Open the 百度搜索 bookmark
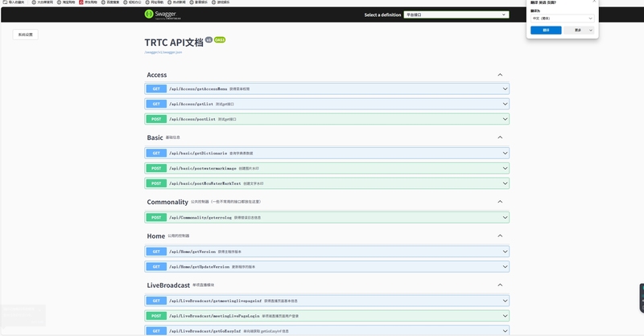This screenshot has width=644, height=336. point(110,2)
